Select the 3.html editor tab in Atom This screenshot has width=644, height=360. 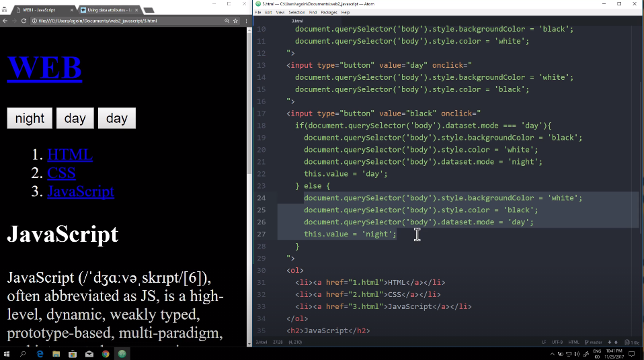[297, 21]
